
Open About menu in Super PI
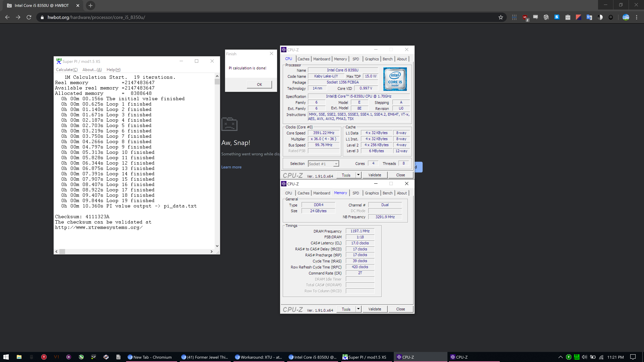click(92, 70)
